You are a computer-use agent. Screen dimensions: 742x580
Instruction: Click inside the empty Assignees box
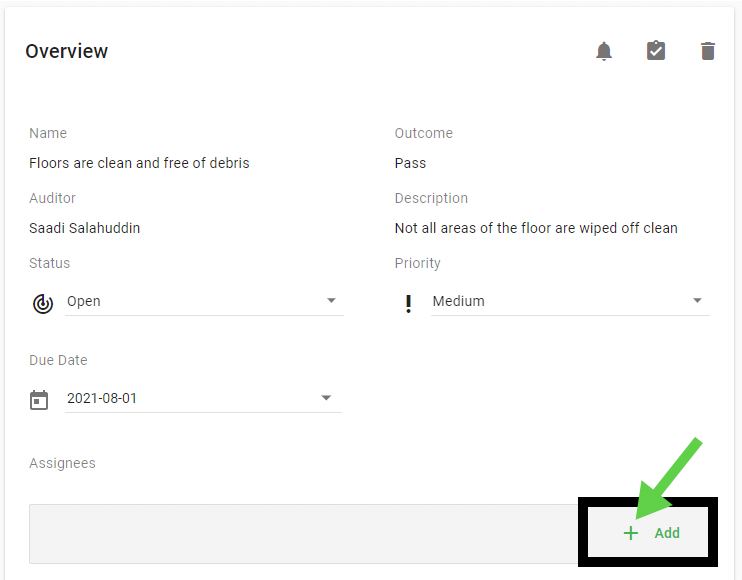[x=303, y=534]
